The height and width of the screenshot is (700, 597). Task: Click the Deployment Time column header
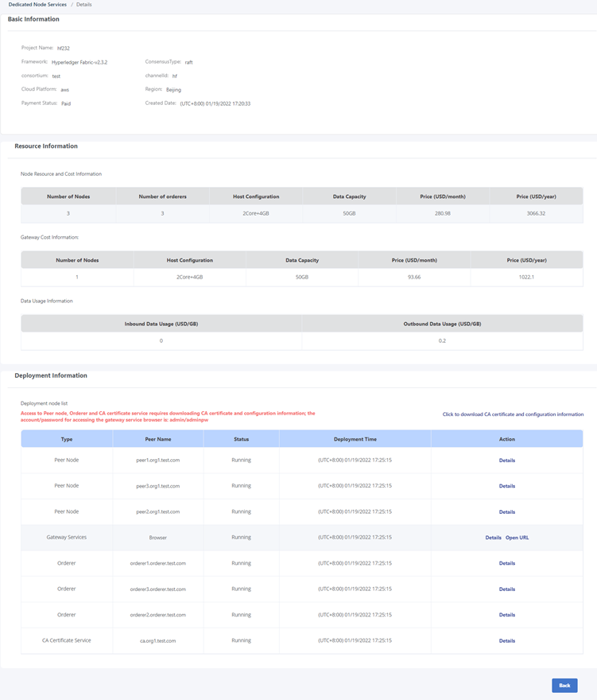point(355,439)
